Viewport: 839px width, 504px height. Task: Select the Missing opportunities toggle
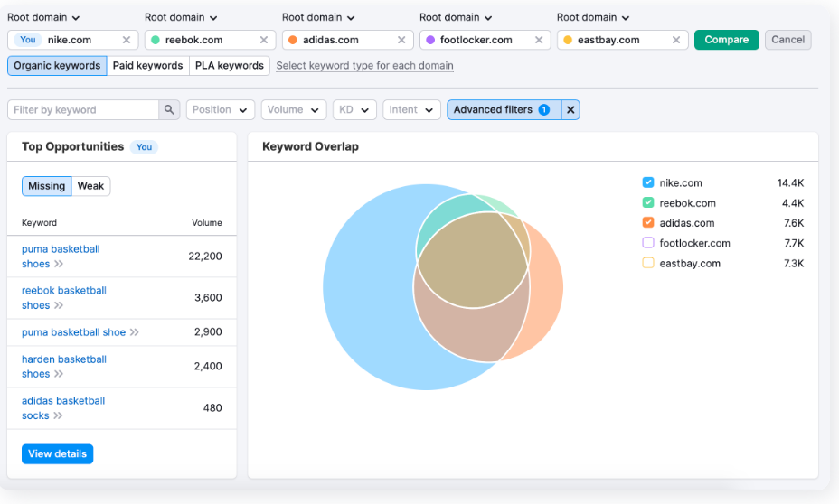click(46, 186)
